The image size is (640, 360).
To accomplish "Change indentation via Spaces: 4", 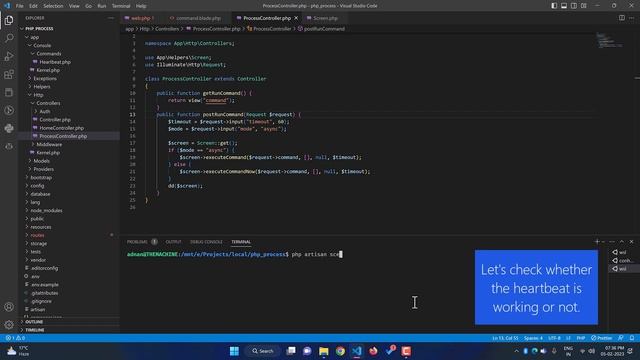I will click(533, 338).
